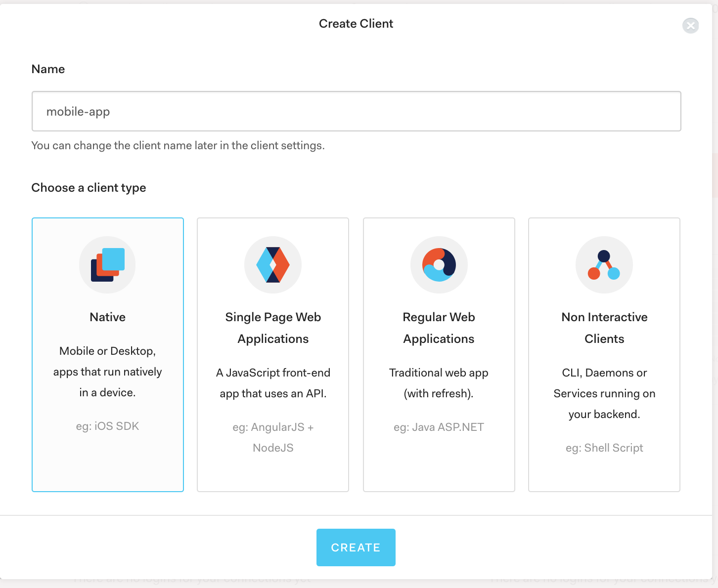The height and width of the screenshot is (588, 718).
Task: Click 'Traditional web app (with refresh)' description
Action: pos(439,383)
